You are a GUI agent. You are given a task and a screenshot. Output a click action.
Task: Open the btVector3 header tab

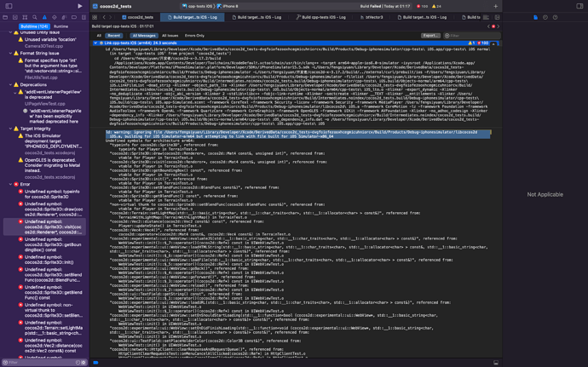[372, 17]
